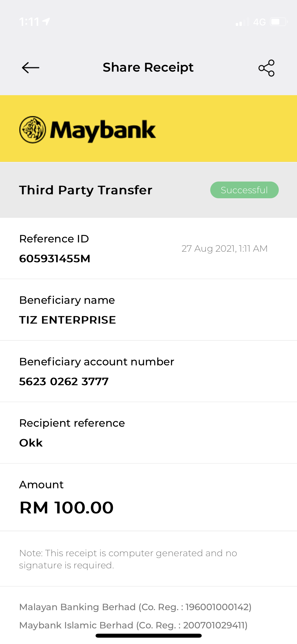Tap the amount RM 100.00
The height and width of the screenshot is (644, 297).
(x=67, y=508)
